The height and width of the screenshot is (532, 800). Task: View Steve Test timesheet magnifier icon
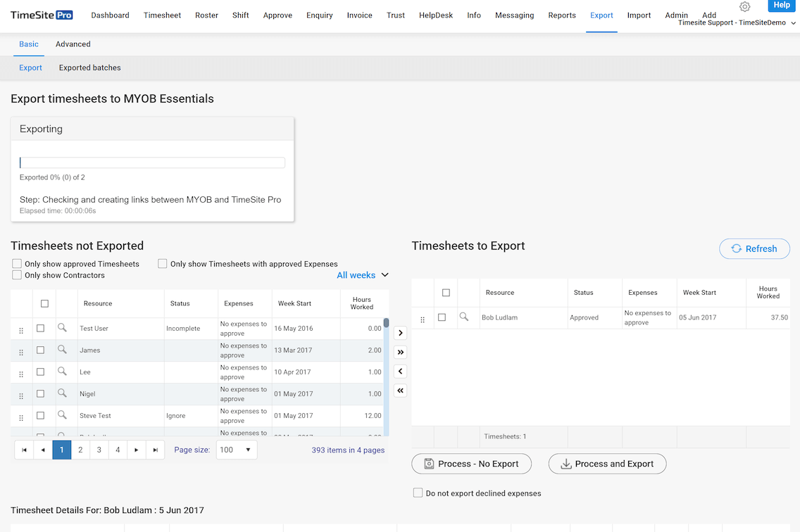point(62,415)
